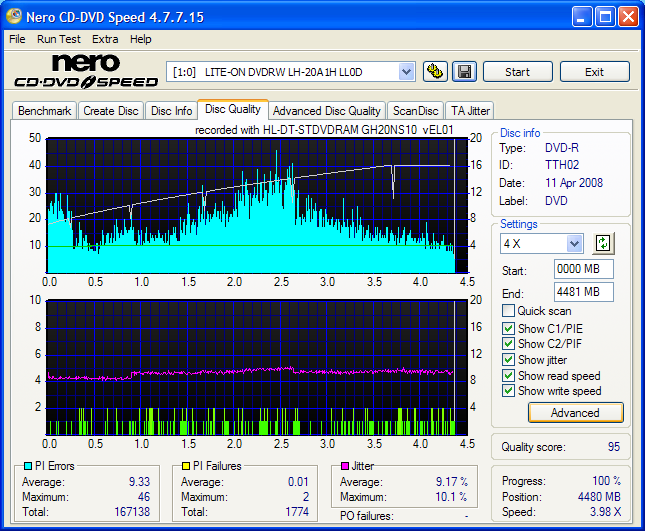Viewport: 645px width, 531px height.
Task: Click the refresh icon next to speed selector
Action: [602, 243]
